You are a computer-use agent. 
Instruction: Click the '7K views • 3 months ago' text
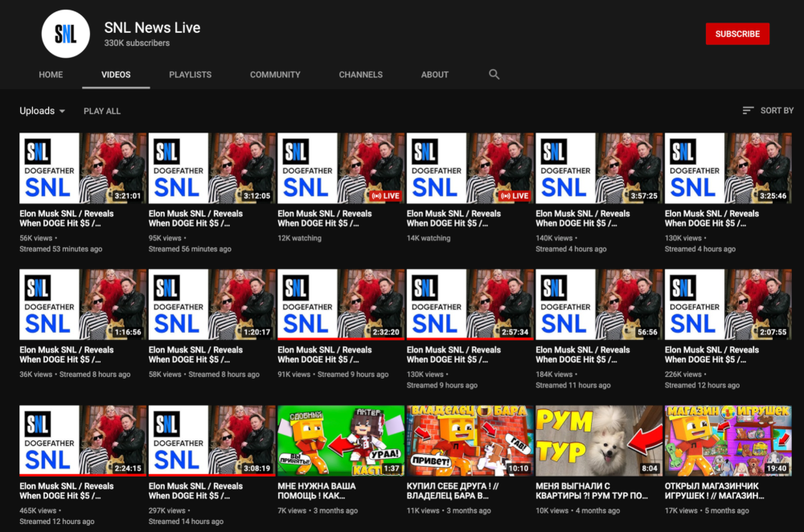point(318,511)
